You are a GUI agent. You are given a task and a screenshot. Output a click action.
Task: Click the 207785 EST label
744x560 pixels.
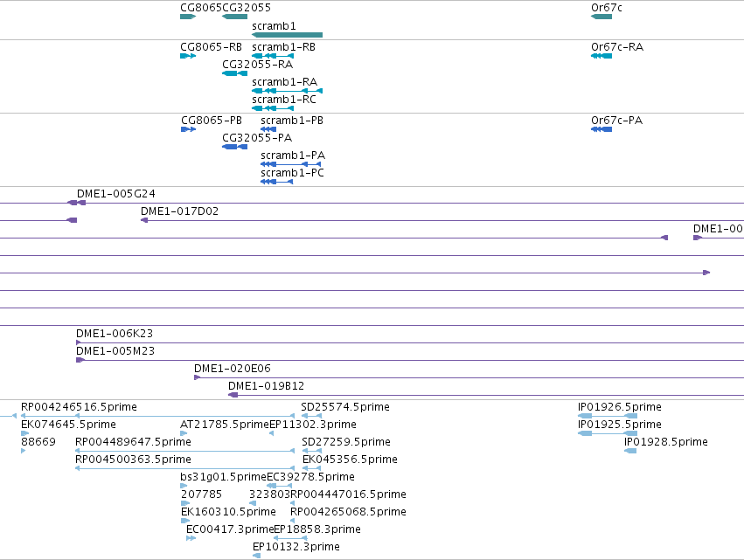(202, 495)
